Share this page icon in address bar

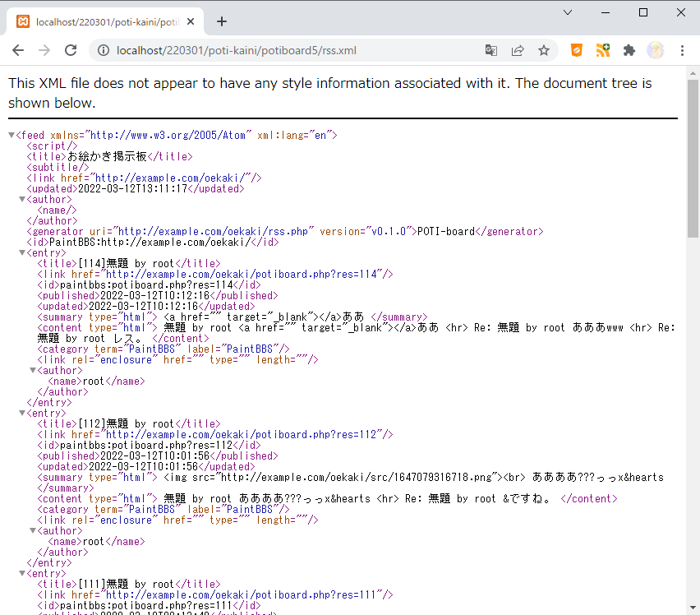518,50
